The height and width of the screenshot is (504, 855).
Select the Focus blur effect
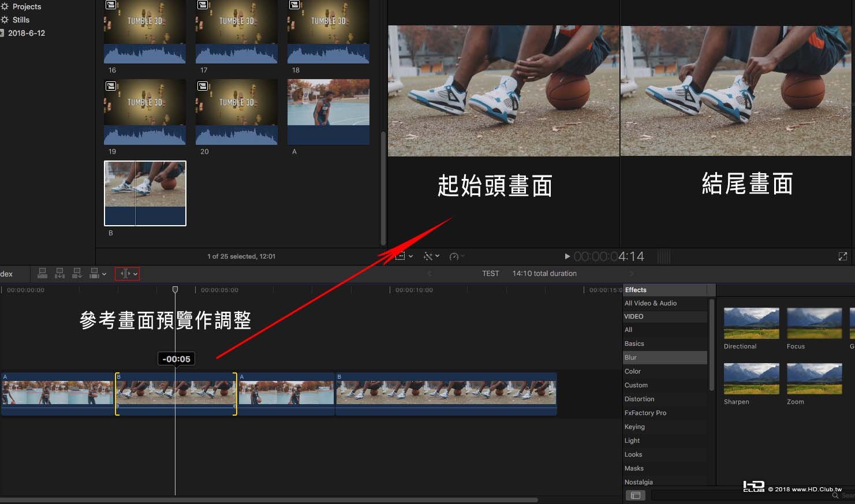[x=814, y=323]
